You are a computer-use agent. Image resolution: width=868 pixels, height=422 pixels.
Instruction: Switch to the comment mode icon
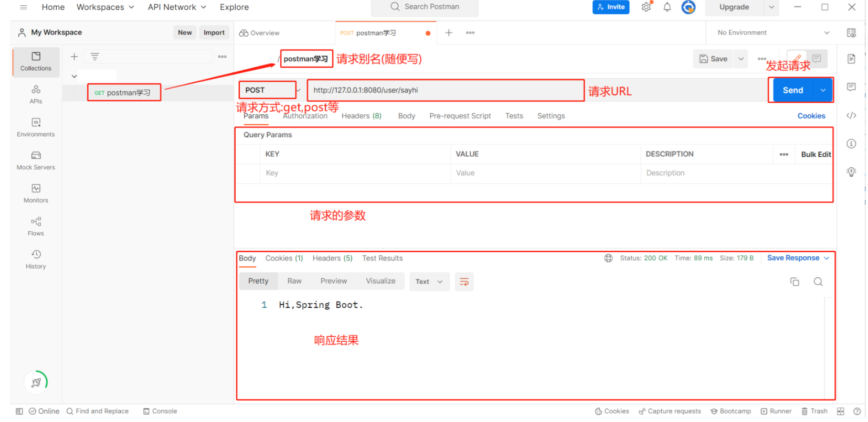pyautogui.click(x=817, y=58)
